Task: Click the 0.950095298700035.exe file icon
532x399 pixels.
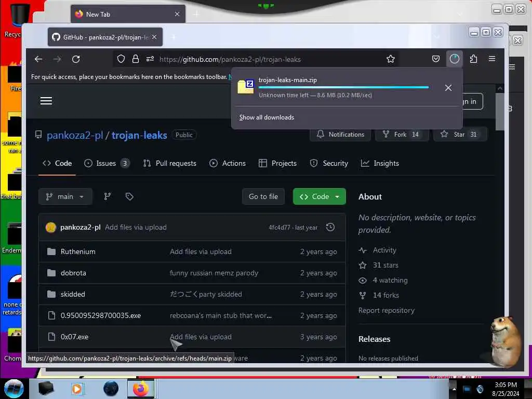Action: point(51,315)
